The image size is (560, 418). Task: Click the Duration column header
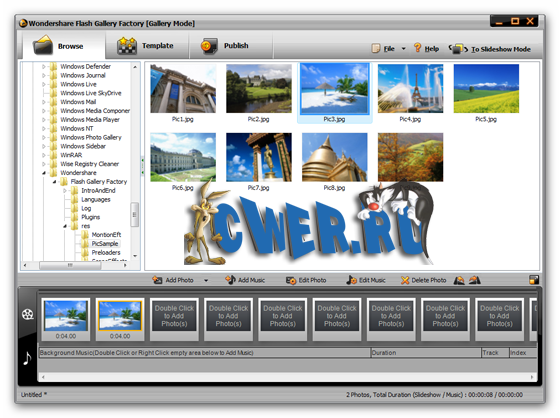[426, 353]
